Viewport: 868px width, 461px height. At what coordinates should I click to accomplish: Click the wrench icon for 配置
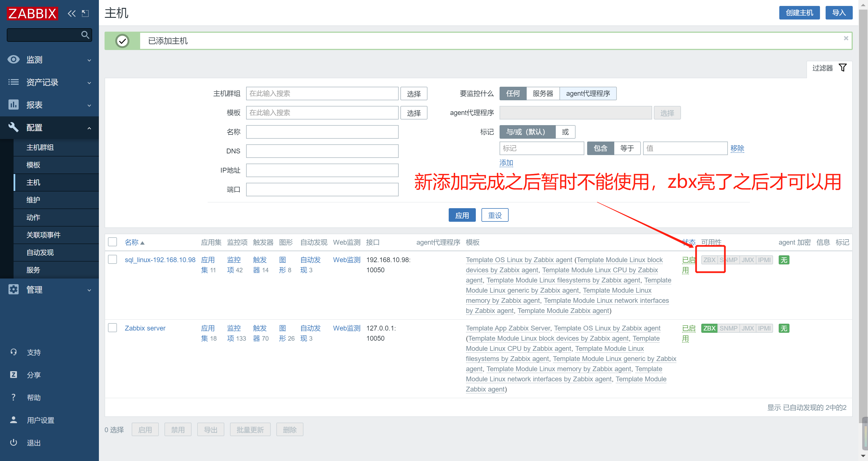point(14,127)
